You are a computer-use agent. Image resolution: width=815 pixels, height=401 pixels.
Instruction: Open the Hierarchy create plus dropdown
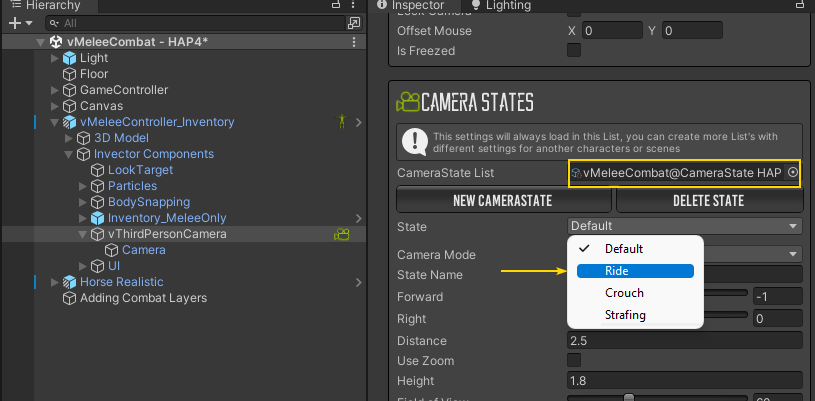point(21,23)
